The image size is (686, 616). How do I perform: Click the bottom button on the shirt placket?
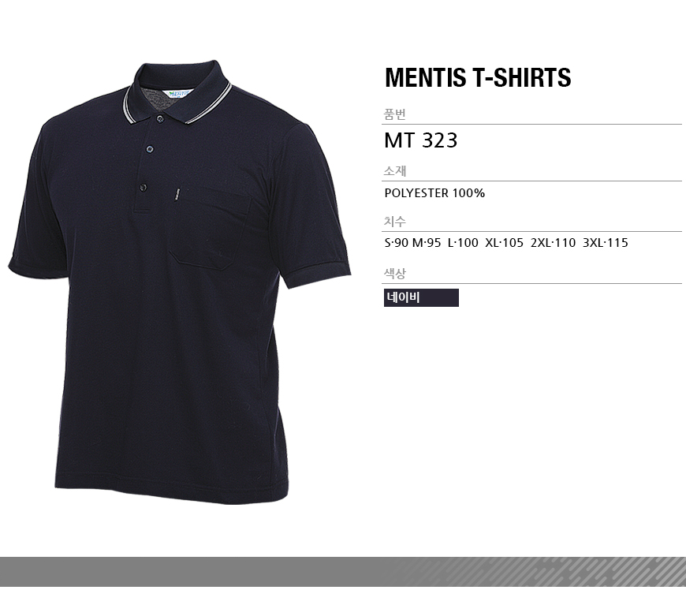pyautogui.click(x=143, y=188)
